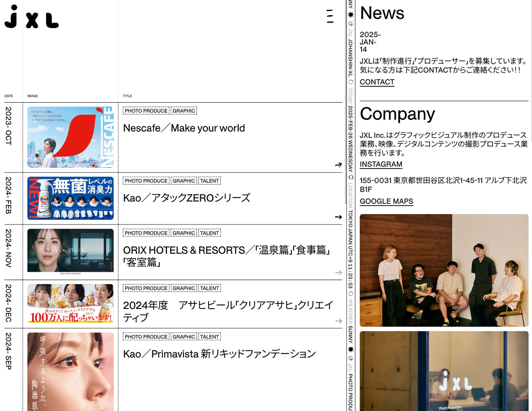Open the Asahi beer campaign thumbnail

[71, 304]
